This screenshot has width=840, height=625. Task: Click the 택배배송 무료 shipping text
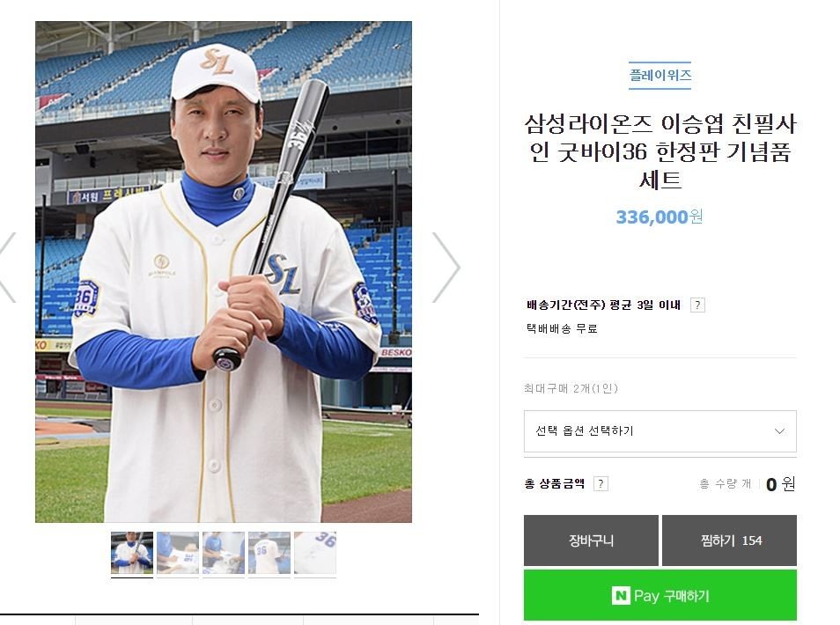pyautogui.click(x=562, y=328)
